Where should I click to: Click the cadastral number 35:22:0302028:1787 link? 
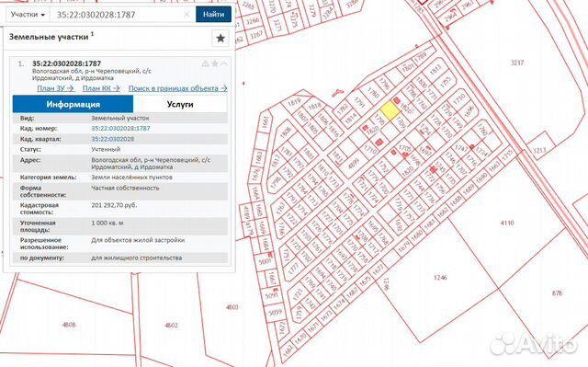point(120,129)
